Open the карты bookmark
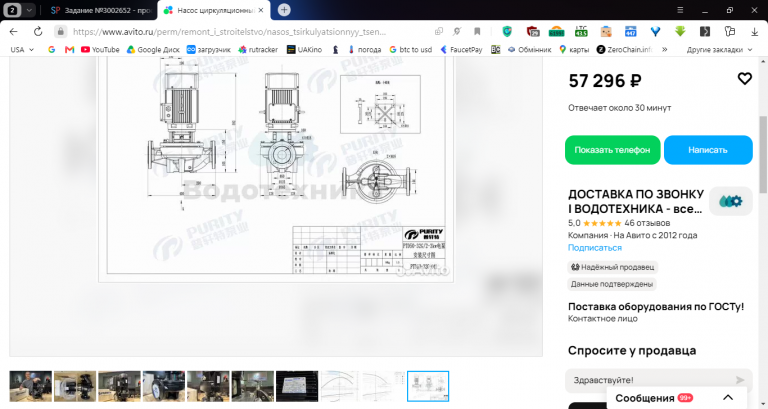768x409 pixels. click(x=574, y=49)
